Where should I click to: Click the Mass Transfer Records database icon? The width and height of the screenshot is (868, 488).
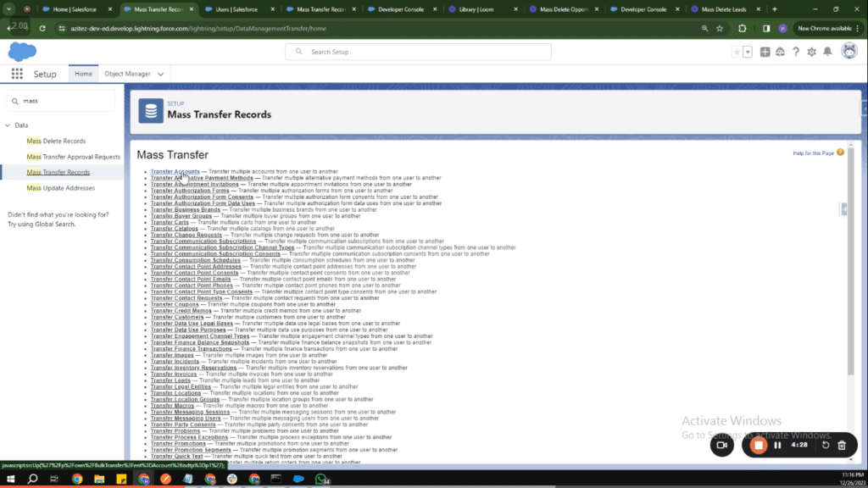coord(151,111)
